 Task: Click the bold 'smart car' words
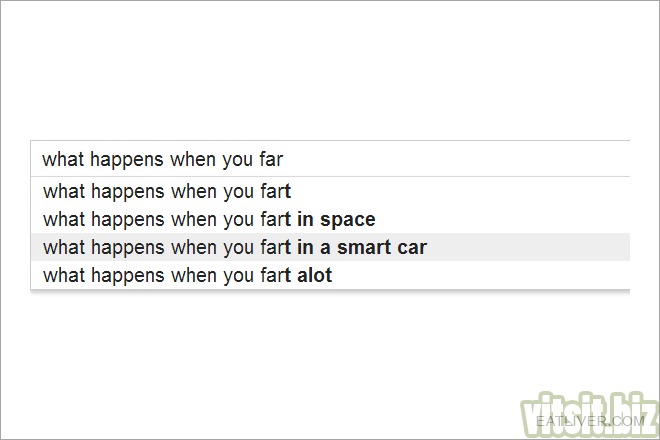(x=382, y=248)
